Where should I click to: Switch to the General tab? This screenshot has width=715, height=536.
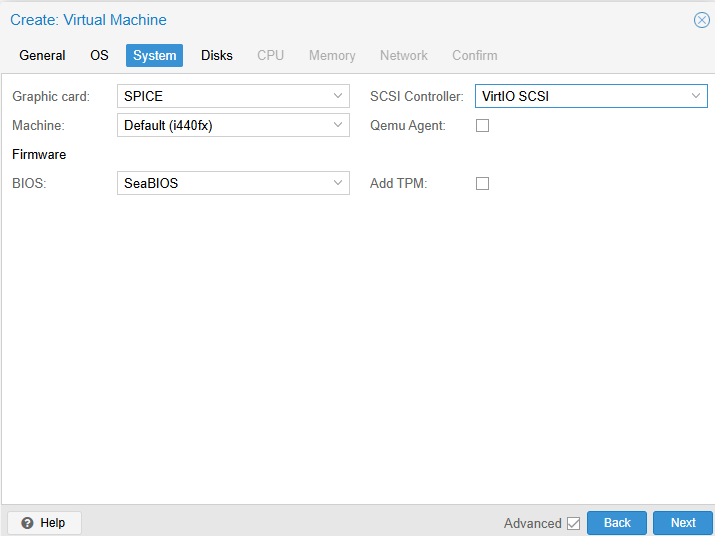click(42, 56)
